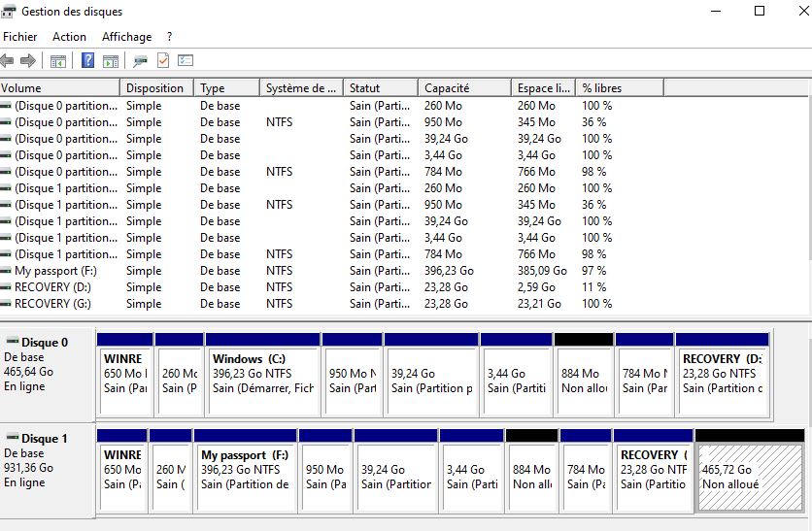The image size is (812, 531).
Task: Open the Fichier menu
Action: coord(20,37)
